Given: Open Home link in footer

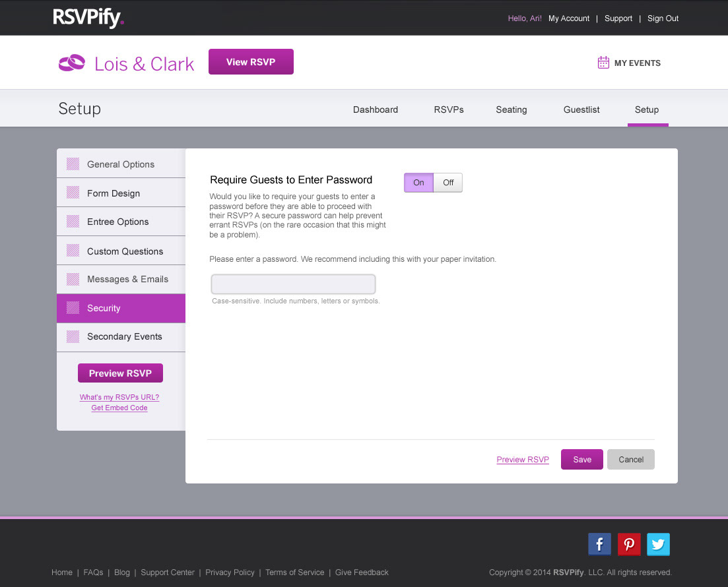Looking at the screenshot, I should click(62, 572).
